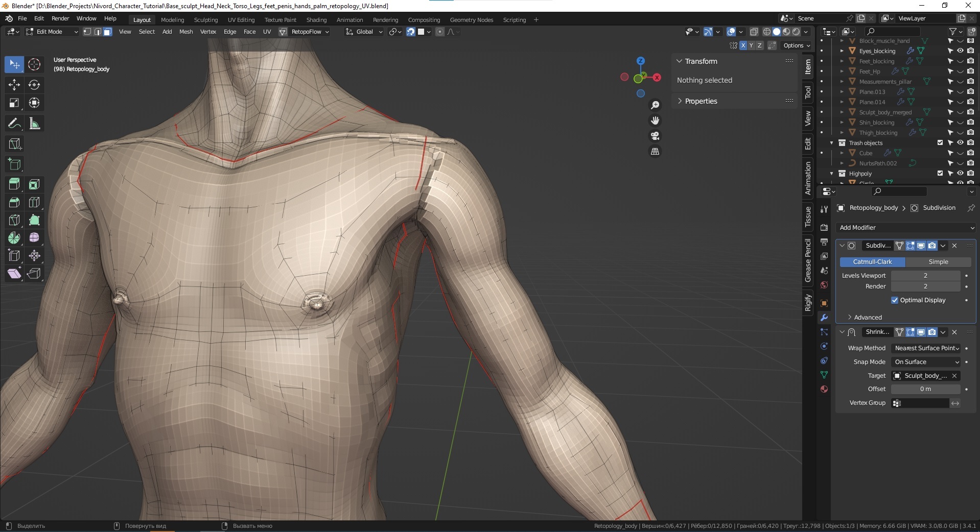
Task: Toggle Optimal Display checkbox
Action: (895, 300)
